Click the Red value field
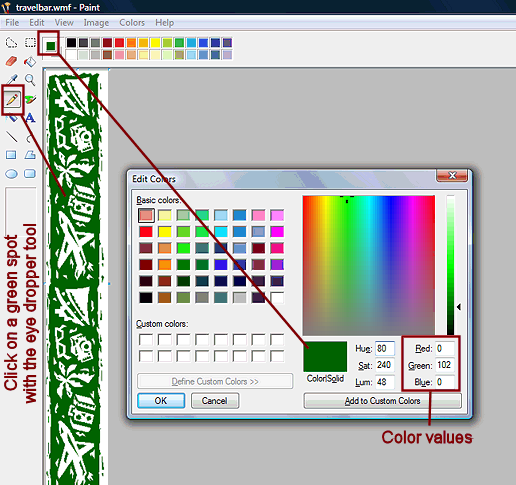The width and height of the screenshot is (516, 485). 445,349
